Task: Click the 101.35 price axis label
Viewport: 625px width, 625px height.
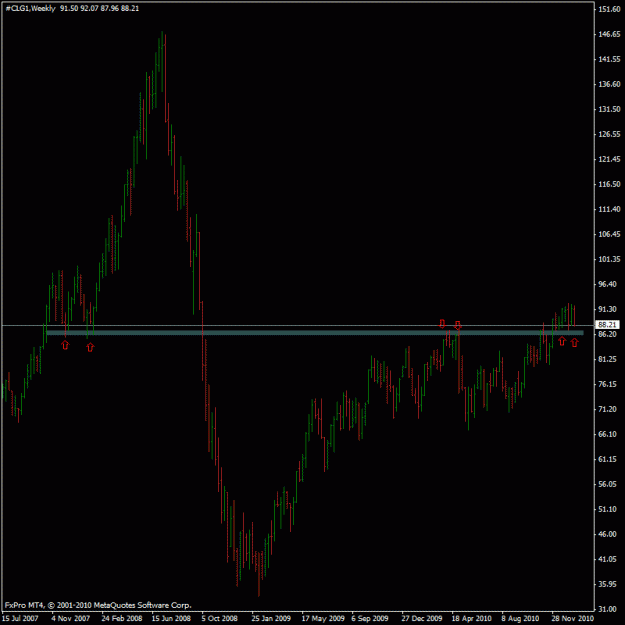Action: pyautogui.click(x=609, y=259)
